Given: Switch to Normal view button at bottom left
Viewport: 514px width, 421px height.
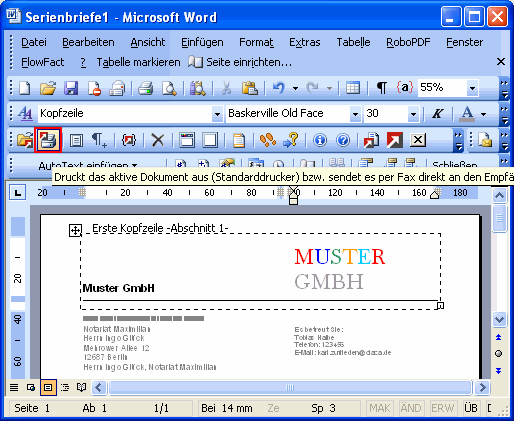Looking at the screenshot, I should click(14, 387).
